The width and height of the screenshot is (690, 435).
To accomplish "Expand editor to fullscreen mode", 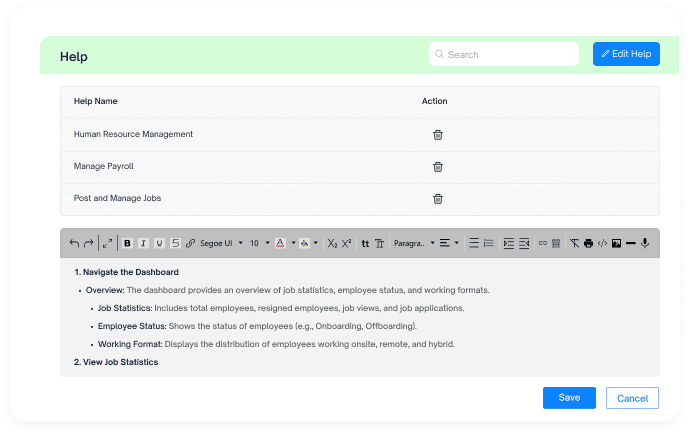I will (107, 243).
